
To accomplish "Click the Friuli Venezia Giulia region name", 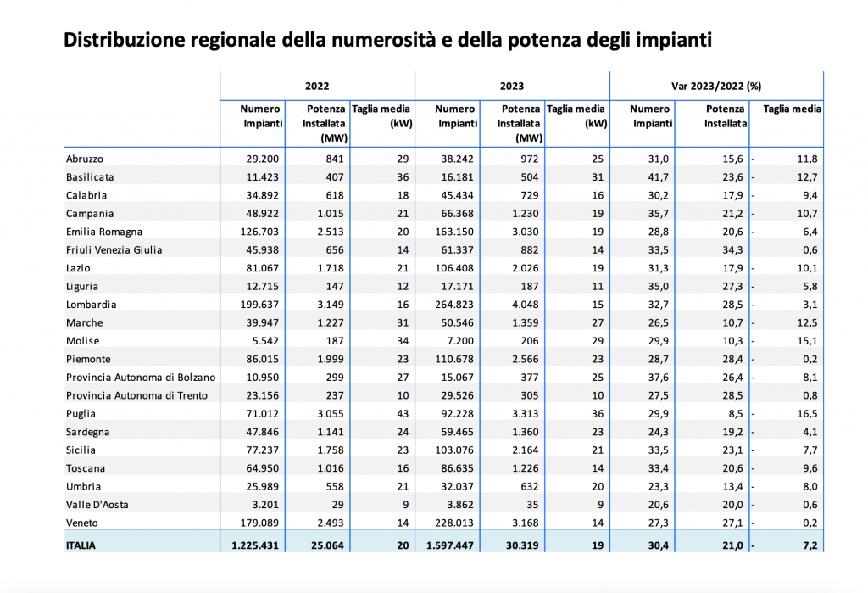I will (x=113, y=250).
